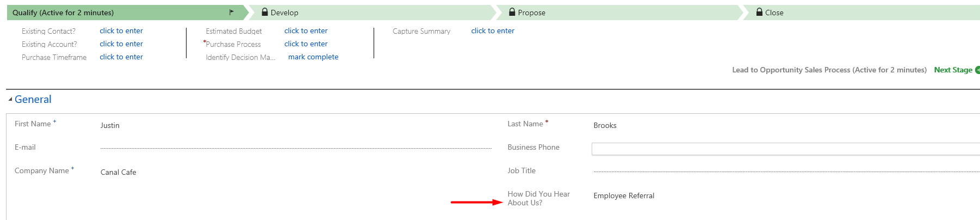The width and height of the screenshot is (980, 220).
Task: Click to enter Estimated Budget
Action: [x=306, y=30]
